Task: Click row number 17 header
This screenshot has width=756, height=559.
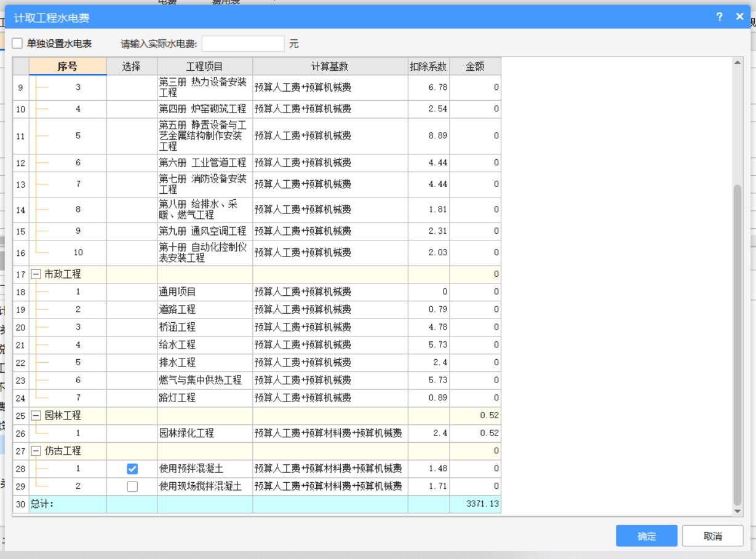Action: (21, 274)
